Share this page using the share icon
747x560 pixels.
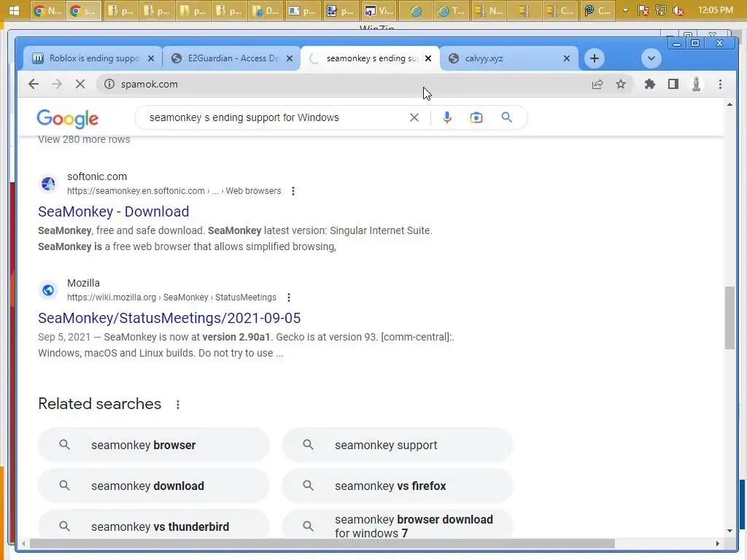597,85
